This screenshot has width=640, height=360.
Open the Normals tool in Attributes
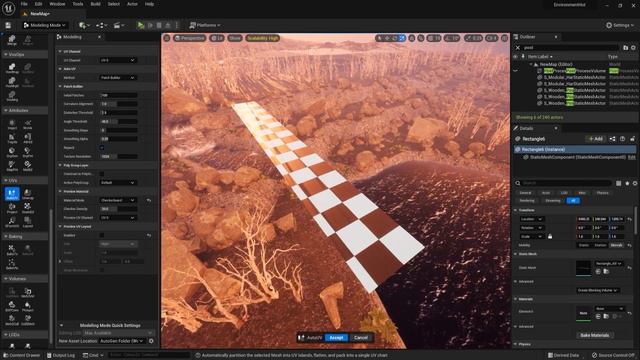28,124
